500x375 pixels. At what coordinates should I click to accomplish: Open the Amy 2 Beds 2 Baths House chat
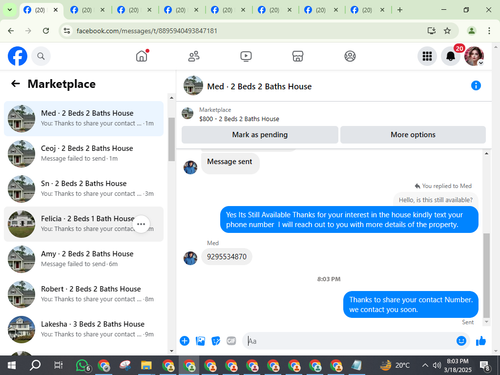point(84,259)
